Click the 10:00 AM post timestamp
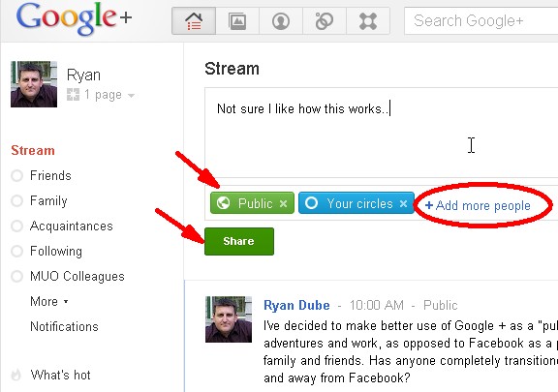 (x=377, y=305)
